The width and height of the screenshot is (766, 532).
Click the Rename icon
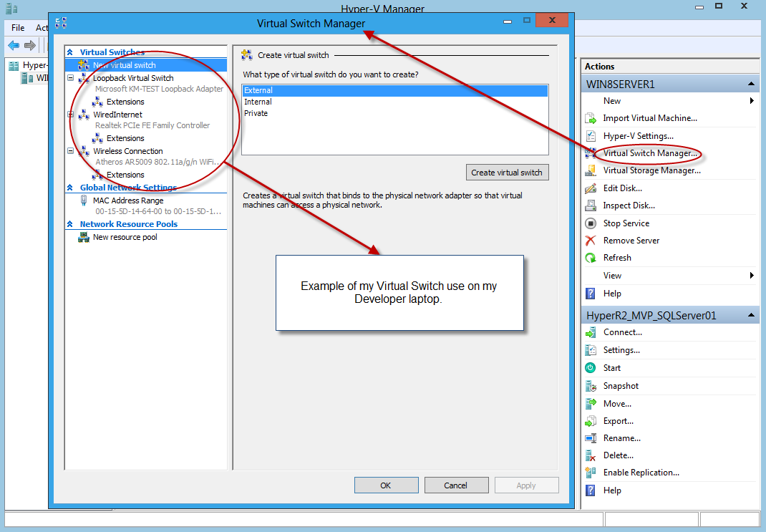(591, 438)
